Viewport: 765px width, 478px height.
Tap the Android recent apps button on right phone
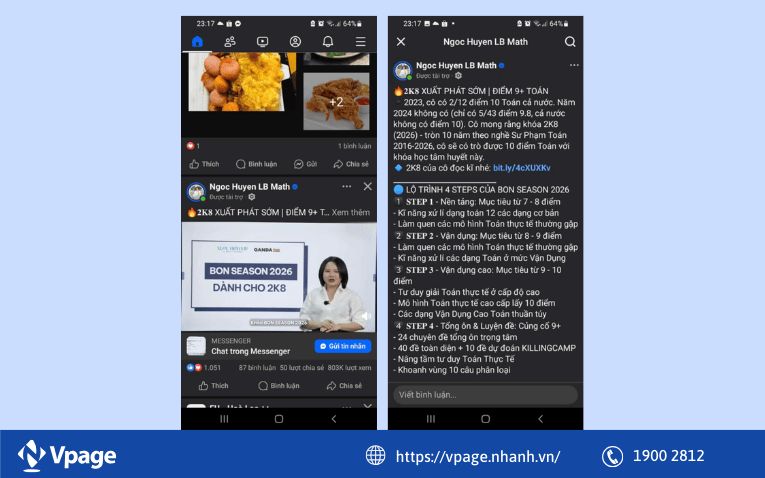point(431,419)
